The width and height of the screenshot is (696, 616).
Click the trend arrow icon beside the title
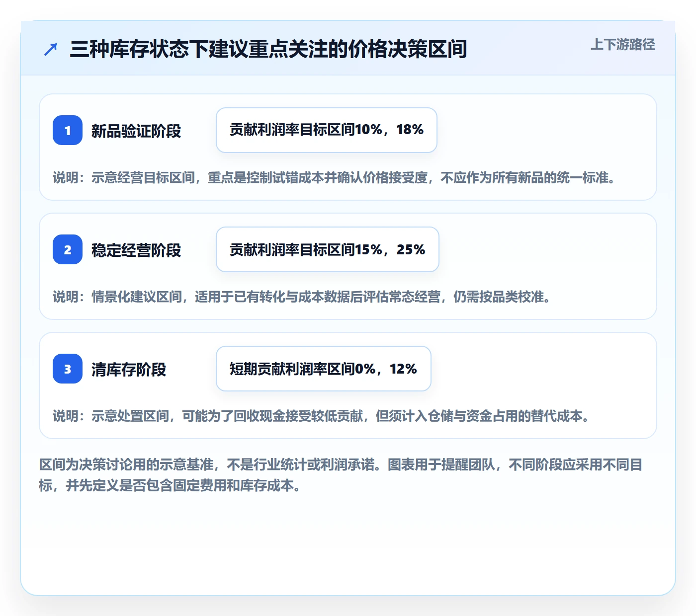pos(51,49)
